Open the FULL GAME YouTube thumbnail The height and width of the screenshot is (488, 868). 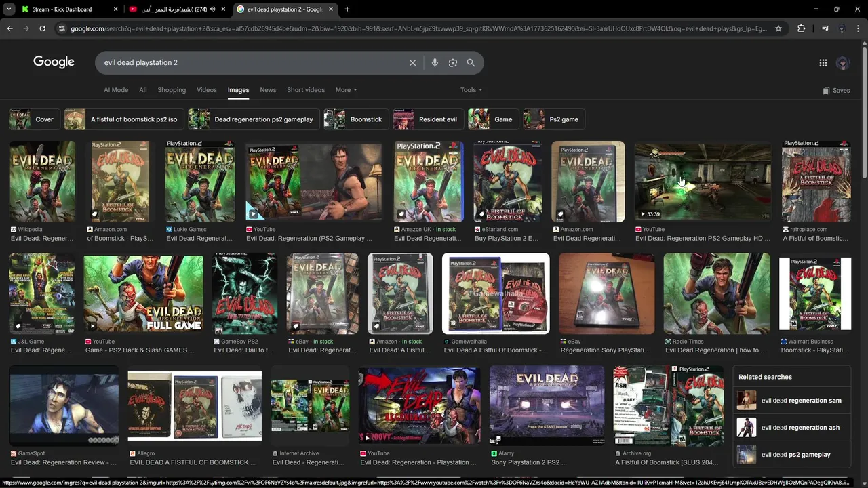pos(143,294)
